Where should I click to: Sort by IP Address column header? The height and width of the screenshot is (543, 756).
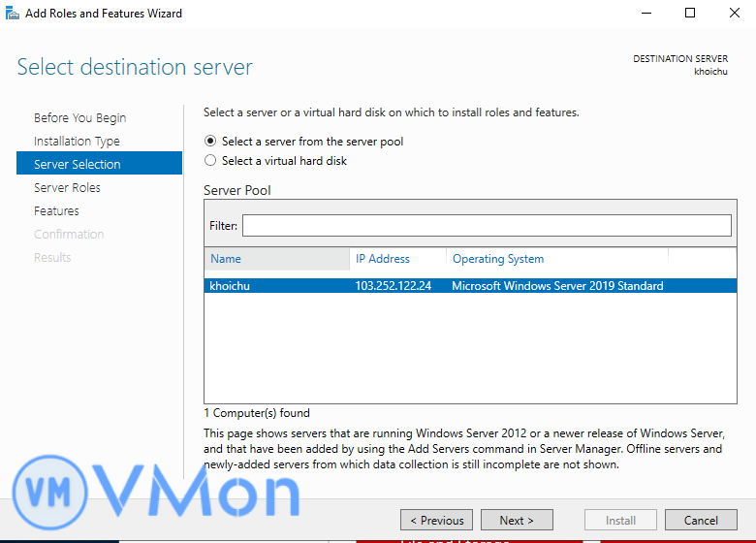(x=397, y=259)
